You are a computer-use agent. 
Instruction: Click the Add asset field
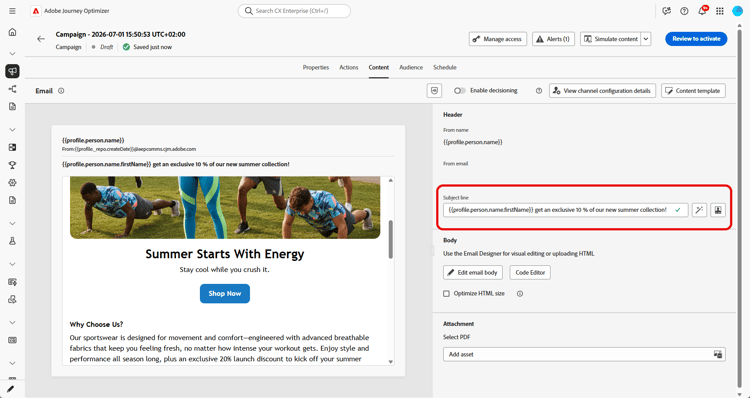(x=584, y=354)
